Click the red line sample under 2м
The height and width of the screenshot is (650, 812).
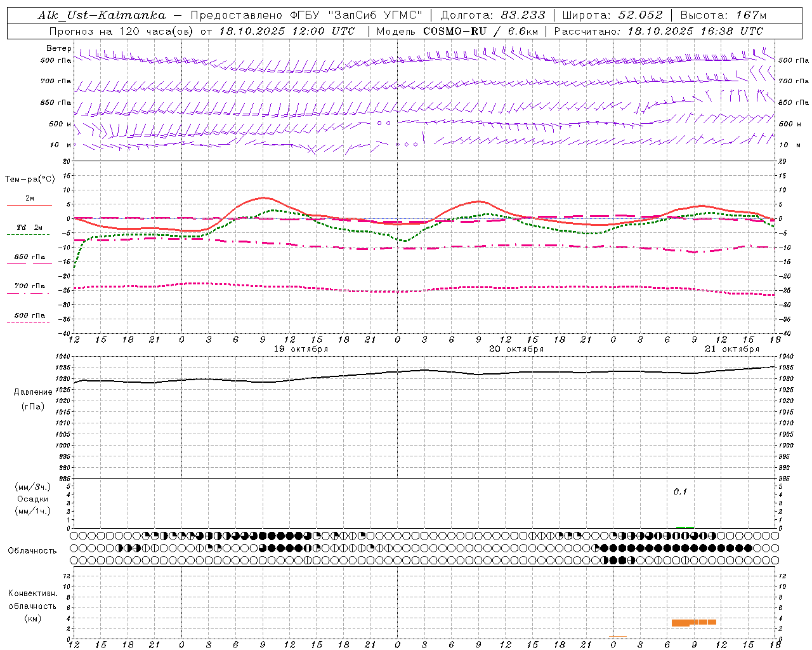tap(29, 205)
